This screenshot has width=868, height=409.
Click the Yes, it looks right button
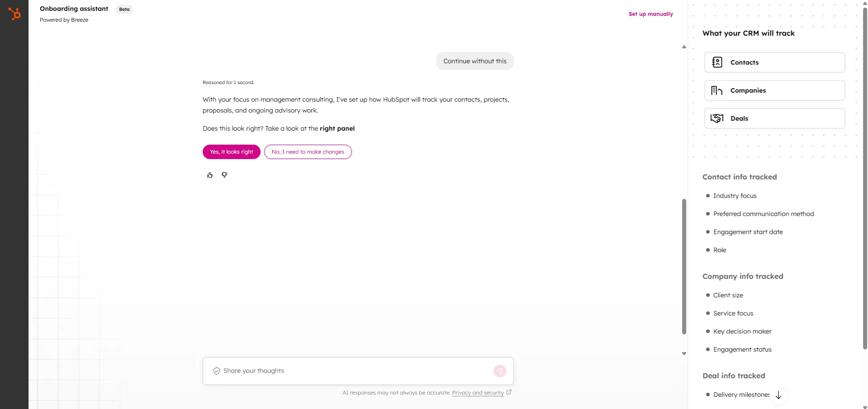click(x=231, y=151)
